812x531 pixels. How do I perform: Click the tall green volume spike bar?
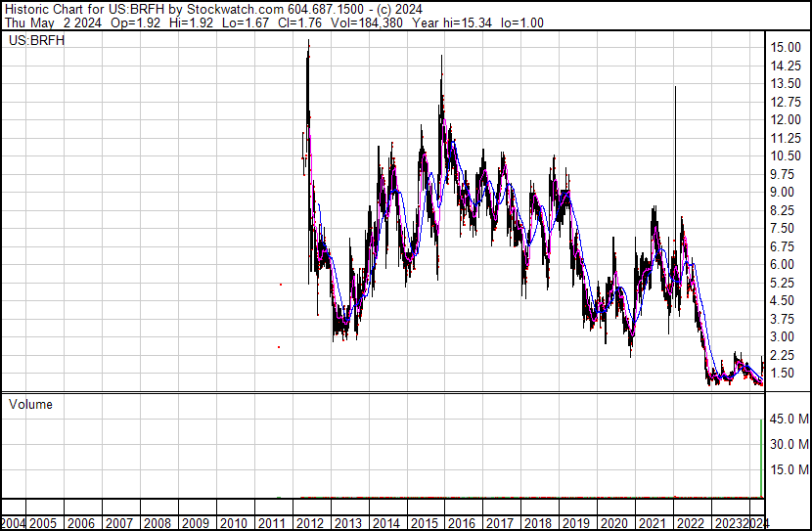click(761, 459)
